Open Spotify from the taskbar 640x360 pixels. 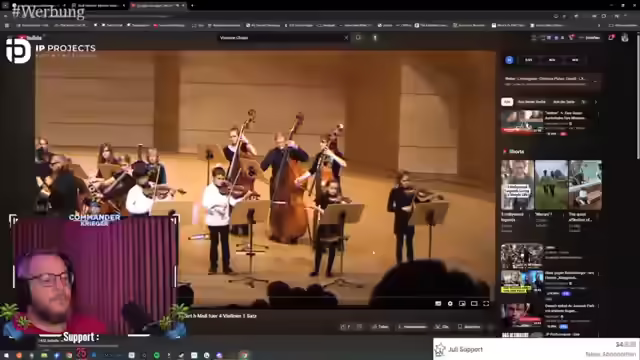coord(157,356)
